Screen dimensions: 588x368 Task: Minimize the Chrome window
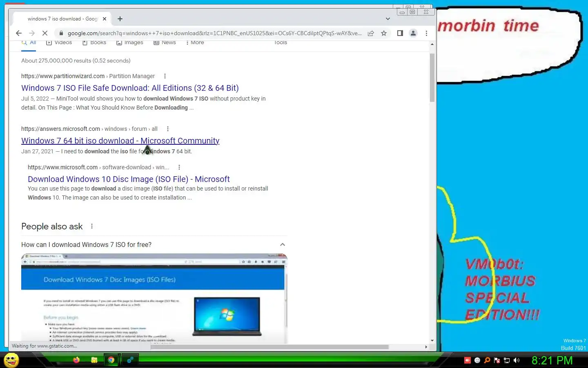tap(402, 12)
